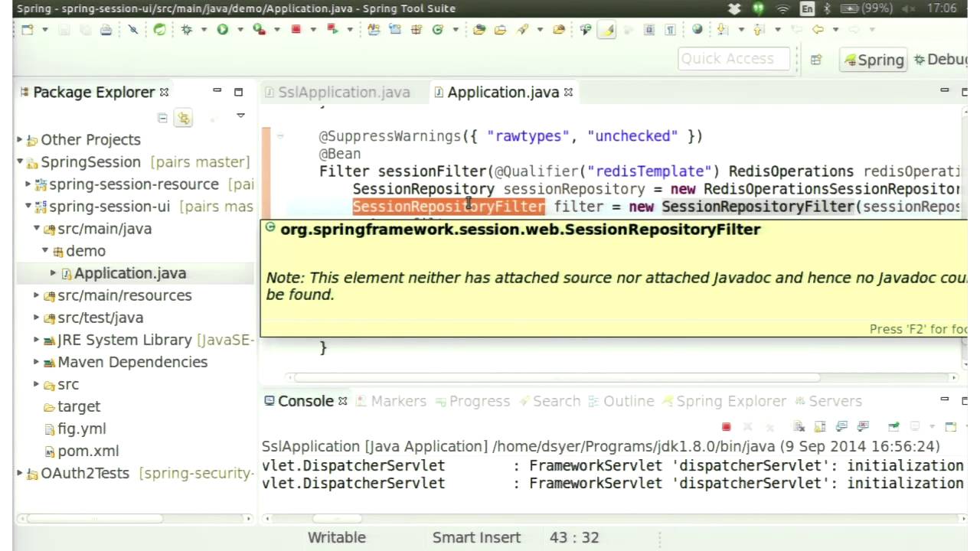Switch to the Spring Explorer tab
This screenshot has height=551, width=980.
(x=724, y=401)
